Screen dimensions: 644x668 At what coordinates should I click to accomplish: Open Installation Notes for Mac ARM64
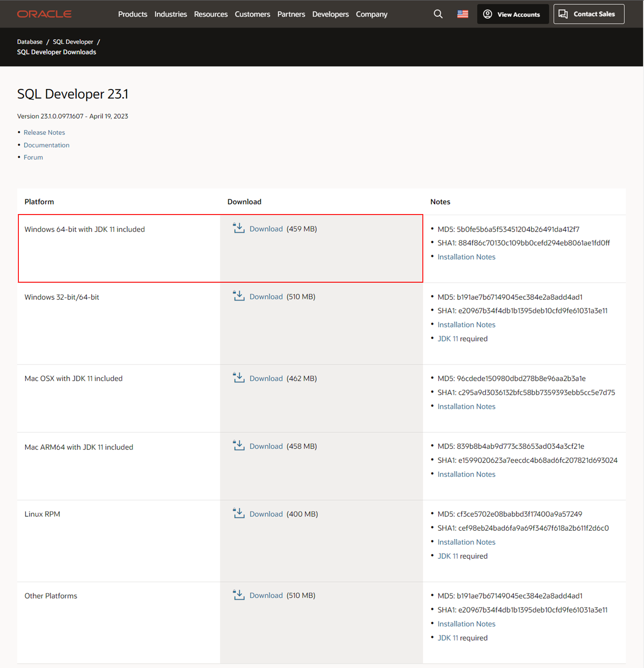pos(466,474)
